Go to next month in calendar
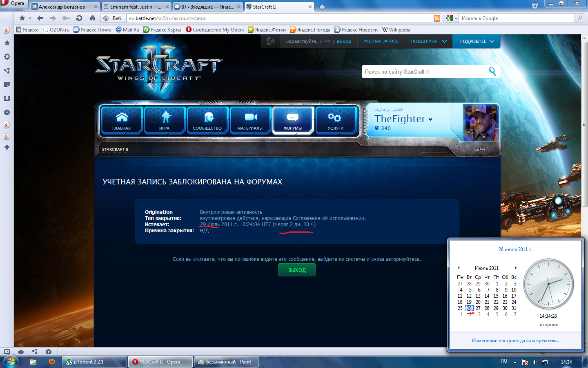Screen dimensions: 588x368 [516, 268]
